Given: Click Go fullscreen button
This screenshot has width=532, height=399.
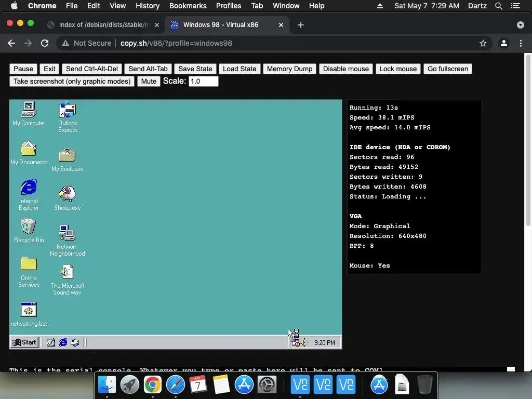Looking at the screenshot, I should [447, 69].
